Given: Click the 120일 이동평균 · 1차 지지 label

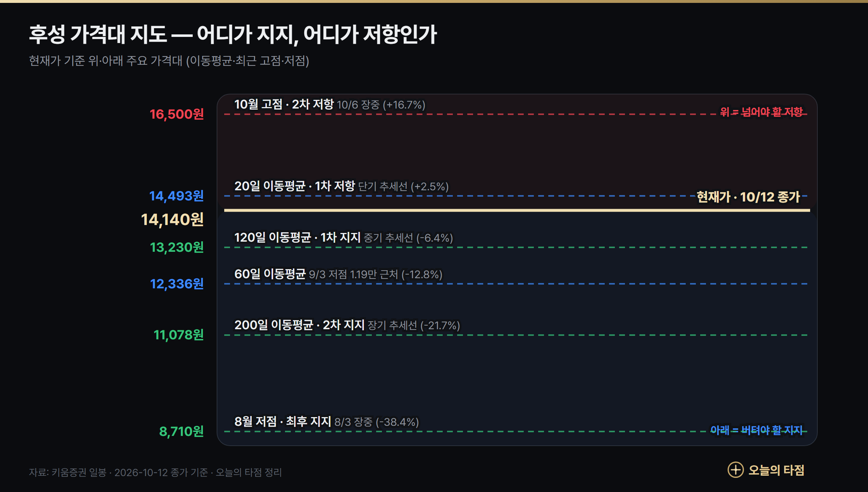Looking at the screenshot, I should coord(297,238).
